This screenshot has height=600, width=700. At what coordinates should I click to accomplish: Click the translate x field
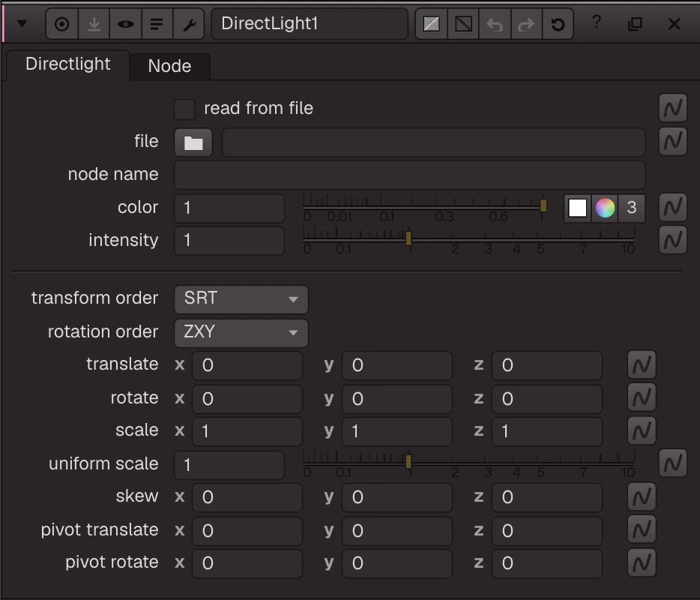247,365
